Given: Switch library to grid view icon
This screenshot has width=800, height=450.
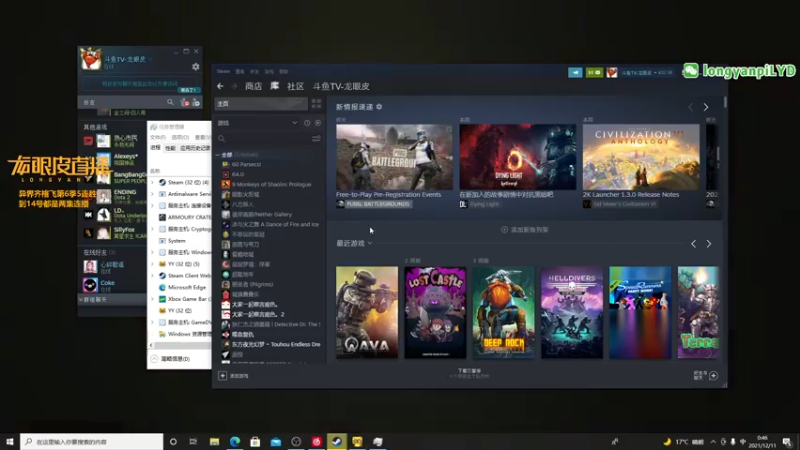Looking at the screenshot, I should [x=316, y=104].
